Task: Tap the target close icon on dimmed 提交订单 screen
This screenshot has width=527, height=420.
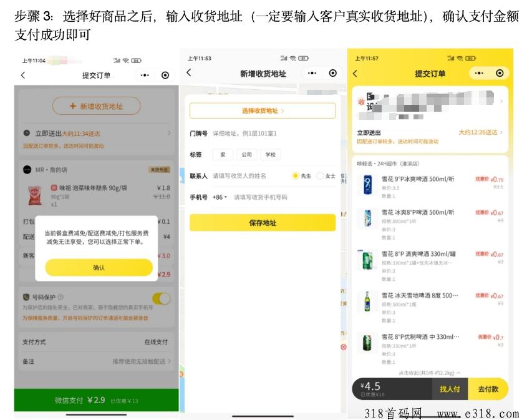Action: coord(165,76)
